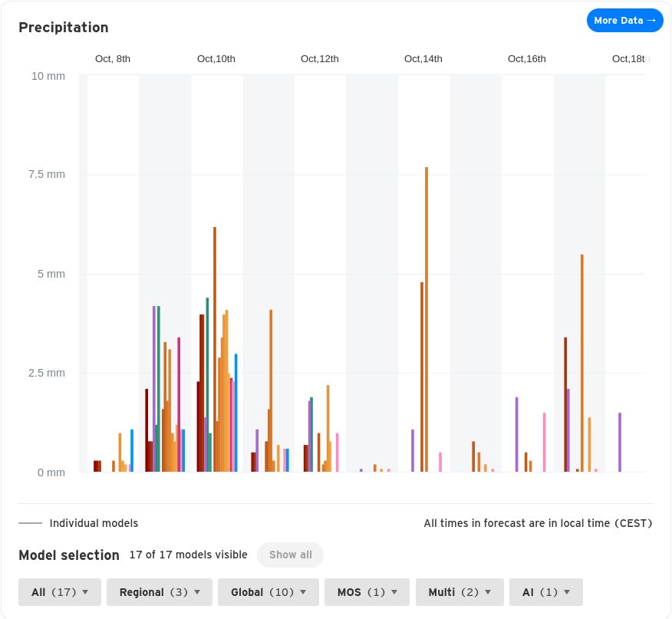Open the Regional (3) dropdown
672x619 pixels.
[x=160, y=592]
